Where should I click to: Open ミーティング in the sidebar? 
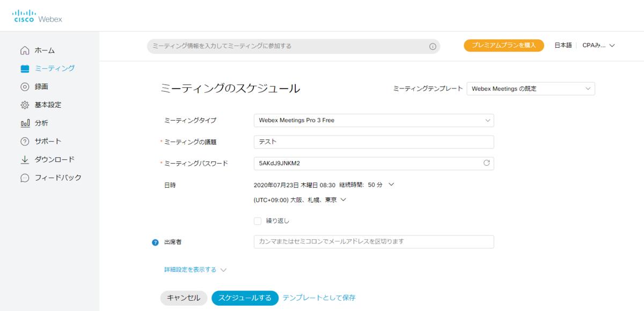pyautogui.click(x=55, y=69)
